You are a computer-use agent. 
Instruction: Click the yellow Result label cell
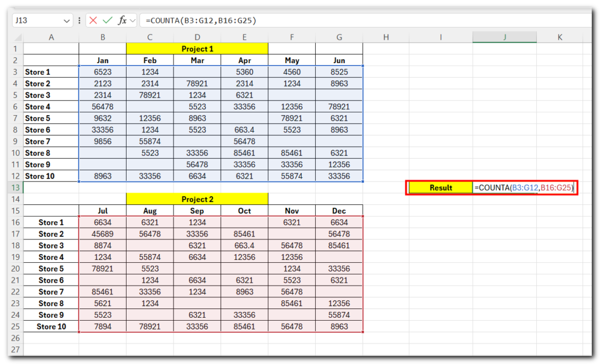point(441,188)
